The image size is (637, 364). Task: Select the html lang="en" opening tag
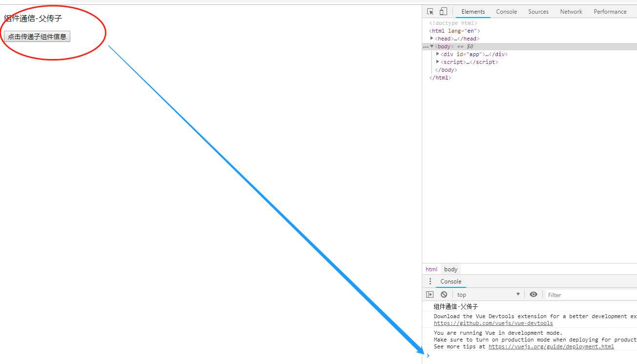(x=454, y=31)
